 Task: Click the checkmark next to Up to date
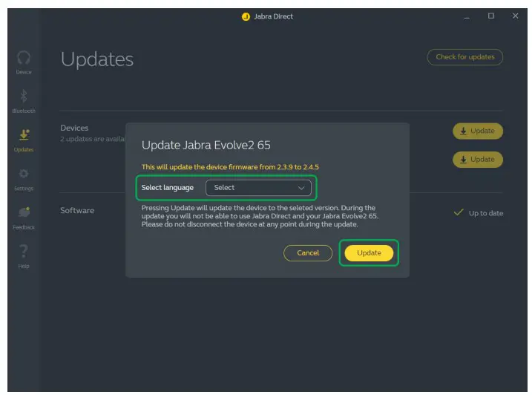point(459,212)
